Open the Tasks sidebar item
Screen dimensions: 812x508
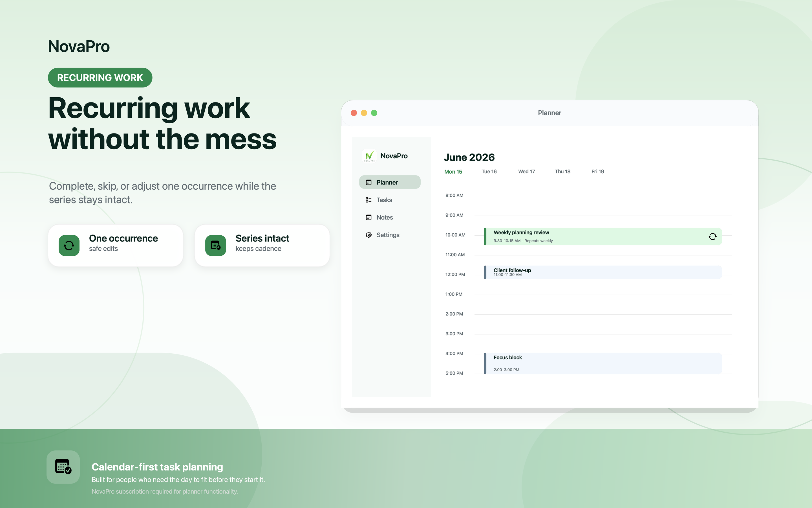pos(390,200)
